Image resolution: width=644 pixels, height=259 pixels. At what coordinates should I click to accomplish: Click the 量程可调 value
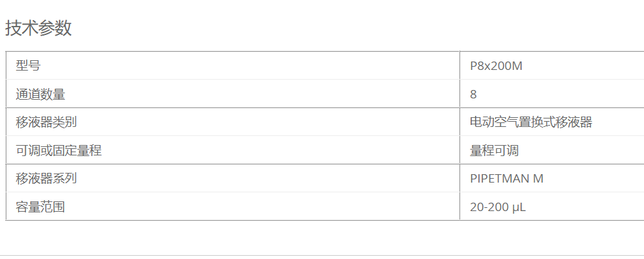[x=494, y=150]
